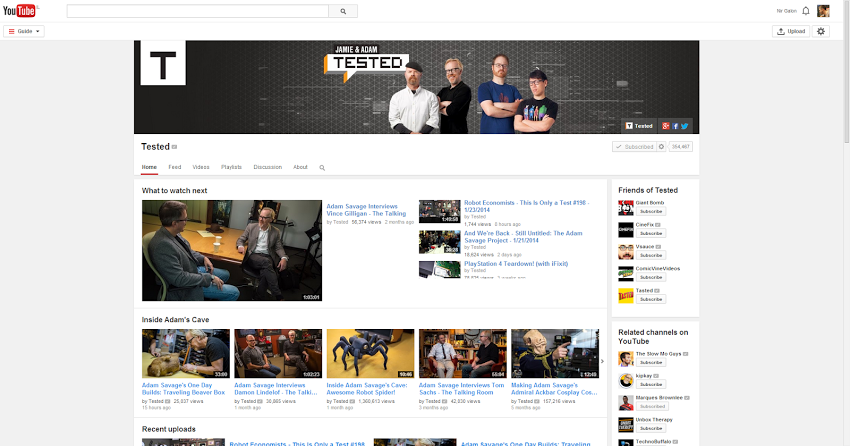
Task: Toggle Subscribed for Marques Brownlee
Action: [x=652, y=406]
